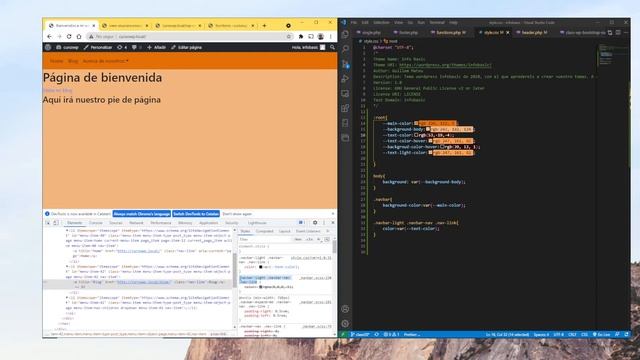Go to Chrome home page icon

pos(79,36)
